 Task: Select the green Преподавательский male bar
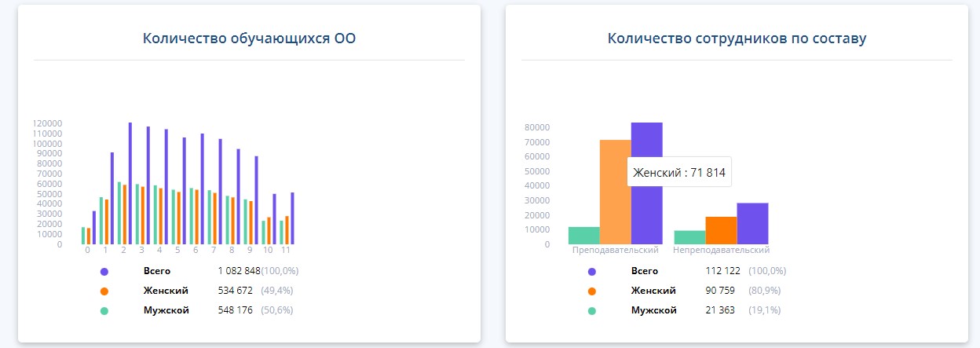coord(583,235)
